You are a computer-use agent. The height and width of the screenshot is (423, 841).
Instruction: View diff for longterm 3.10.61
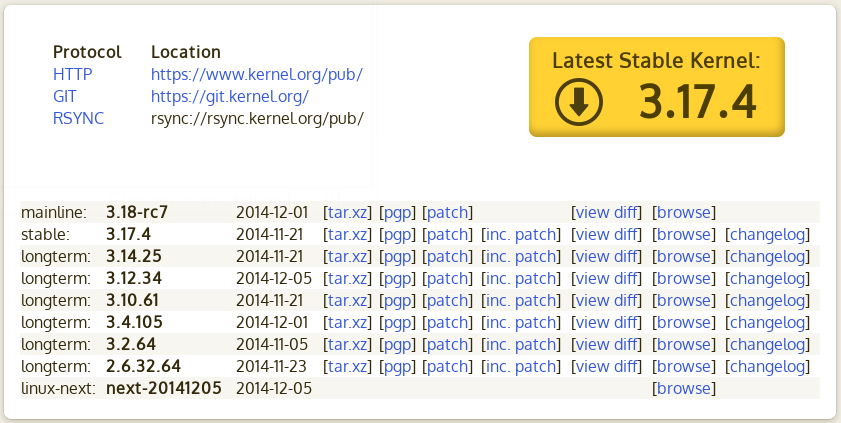click(606, 300)
